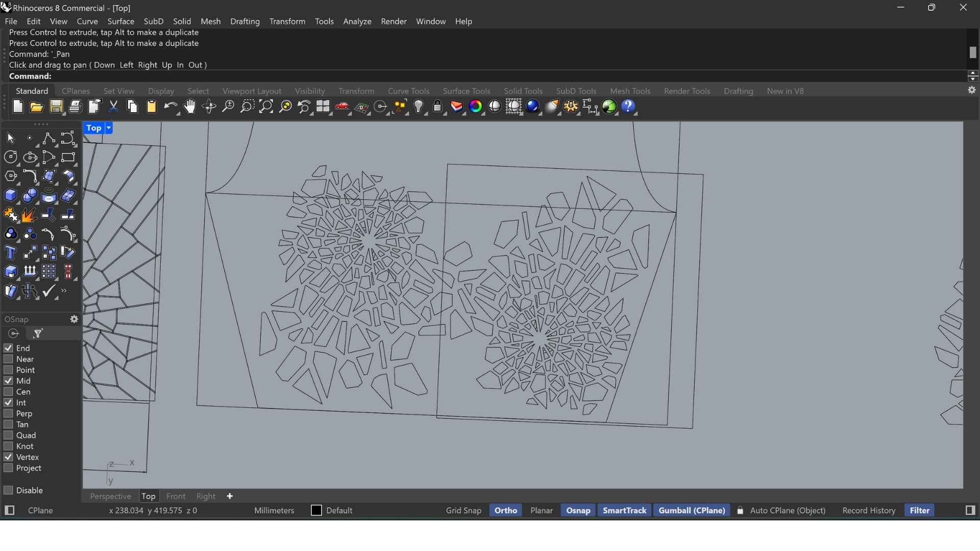Viewport: 980px width, 551px height.
Task: Click the command history scrollbar thumb
Action: (973, 53)
